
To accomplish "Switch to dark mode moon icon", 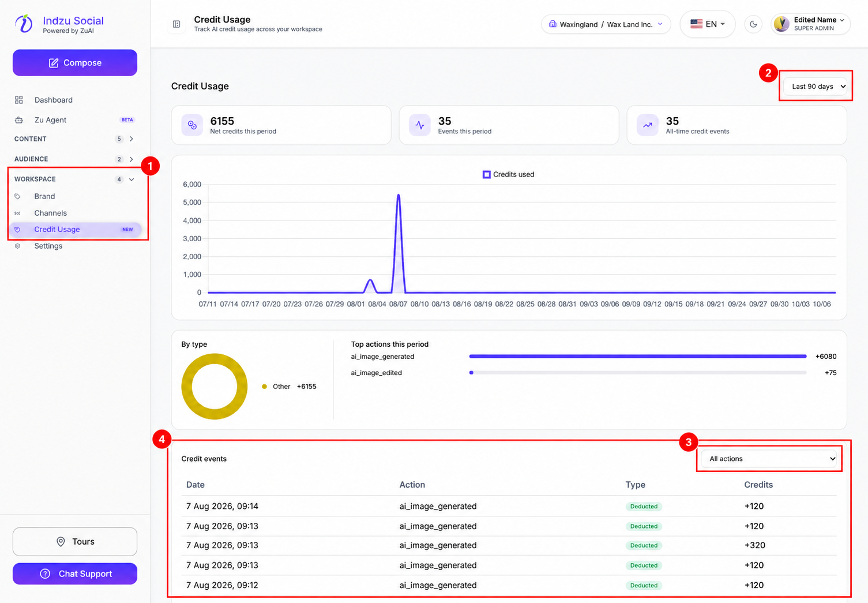I will pyautogui.click(x=753, y=24).
